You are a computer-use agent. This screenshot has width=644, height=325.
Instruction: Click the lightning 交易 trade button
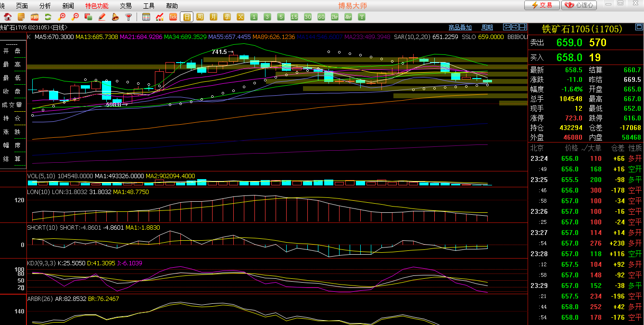(x=542, y=5)
